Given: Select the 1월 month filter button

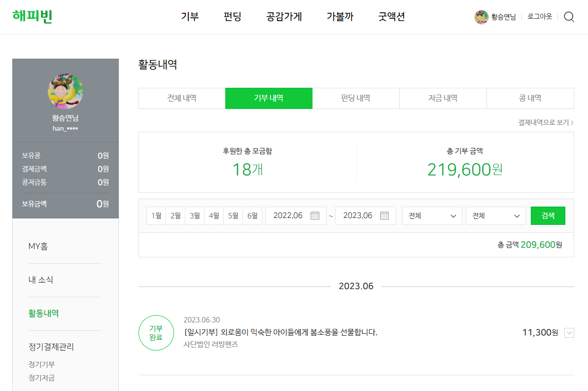Looking at the screenshot, I should point(156,215).
